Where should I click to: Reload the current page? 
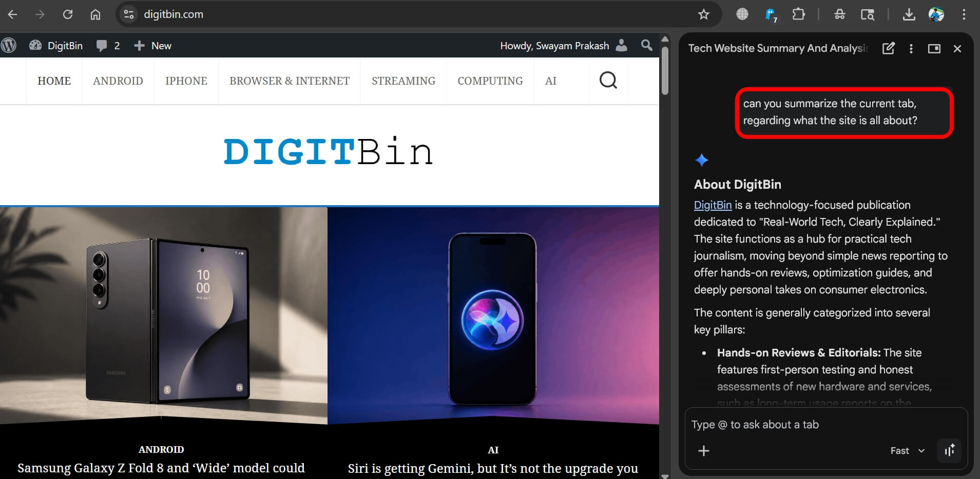[68, 14]
